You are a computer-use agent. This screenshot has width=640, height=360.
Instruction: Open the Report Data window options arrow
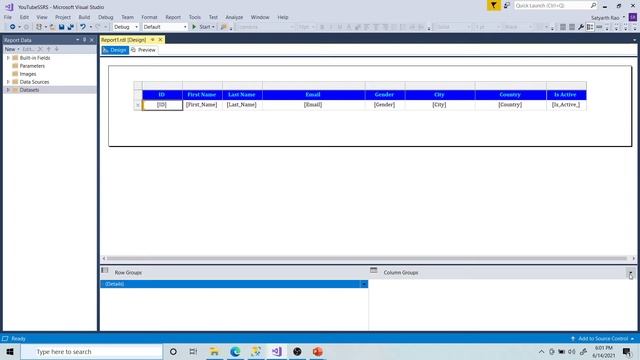(x=78, y=40)
